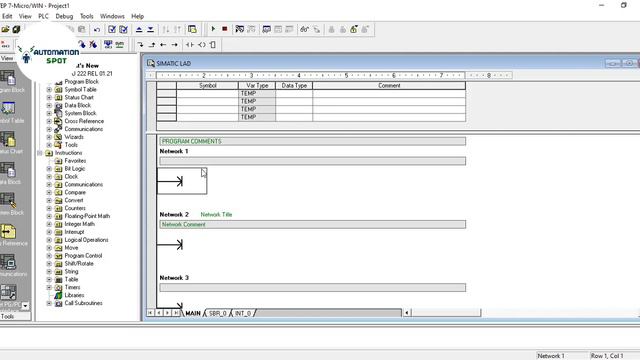
Task: Select Floating-Point Math in the instruction tree
Action: [x=87, y=216]
